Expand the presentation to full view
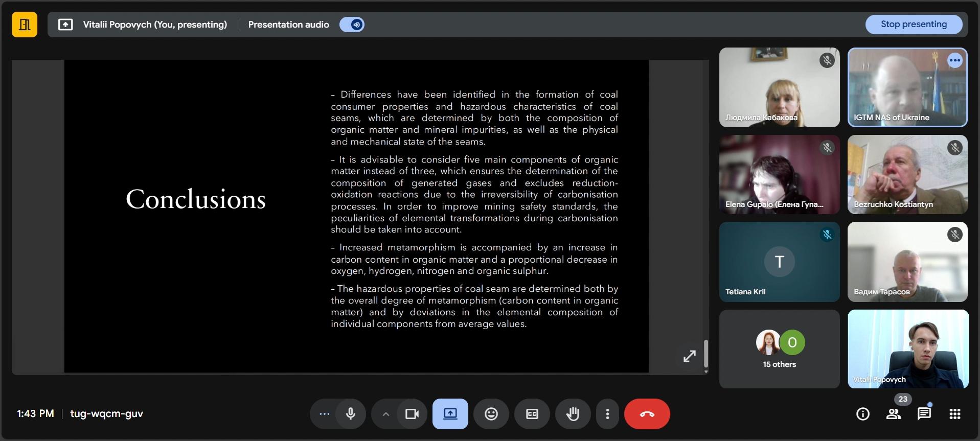 pyautogui.click(x=689, y=356)
